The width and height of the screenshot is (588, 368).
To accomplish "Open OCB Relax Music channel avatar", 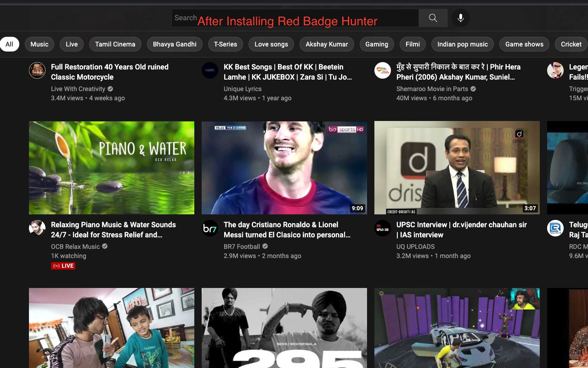I will (x=37, y=228).
